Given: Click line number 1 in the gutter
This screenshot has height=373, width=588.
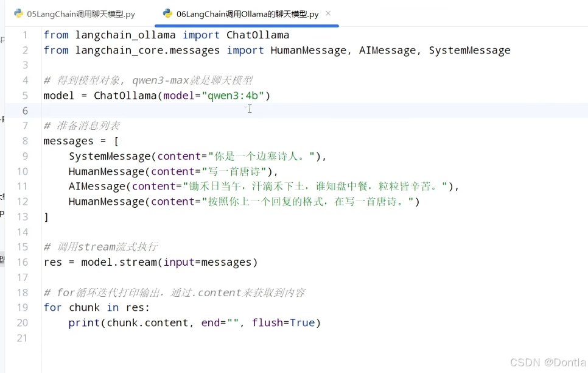Looking at the screenshot, I should click(x=25, y=35).
